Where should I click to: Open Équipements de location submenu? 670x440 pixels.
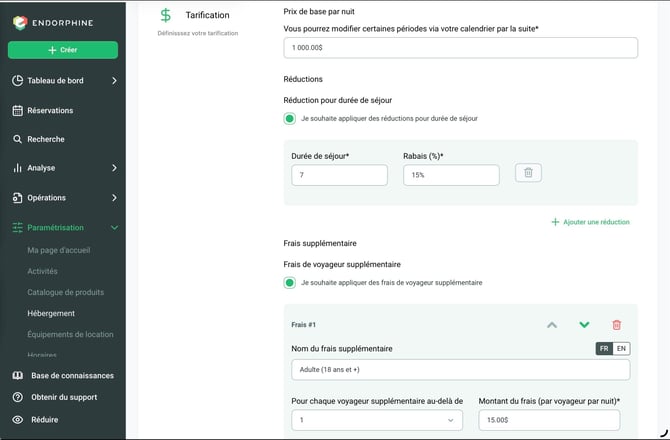71,334
